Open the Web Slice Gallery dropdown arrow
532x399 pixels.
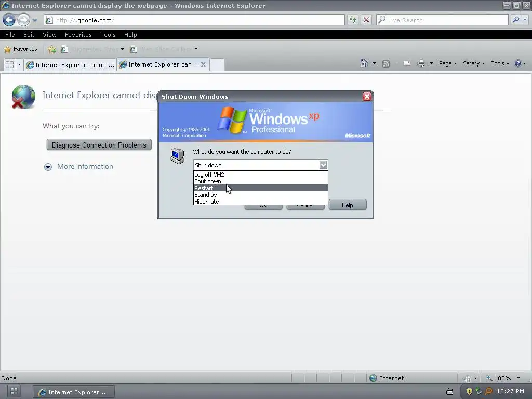pos(196,49)
